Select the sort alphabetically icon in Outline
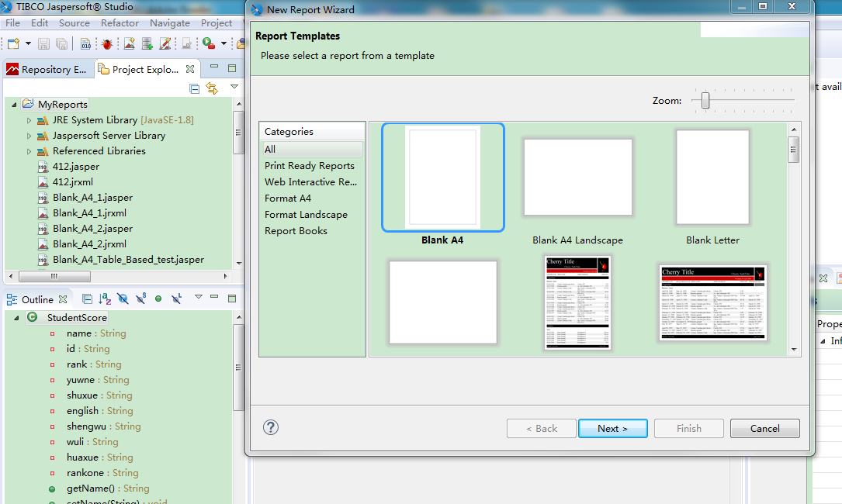 point(104,299)
